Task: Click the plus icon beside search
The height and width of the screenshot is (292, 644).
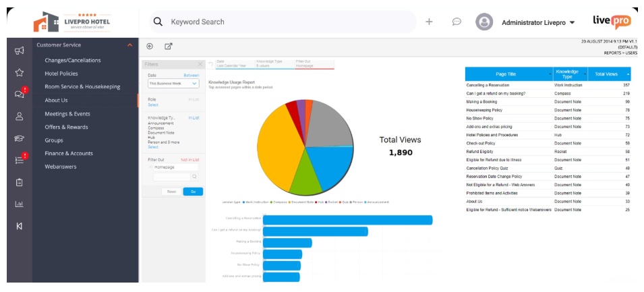Action: click(429, 22)
